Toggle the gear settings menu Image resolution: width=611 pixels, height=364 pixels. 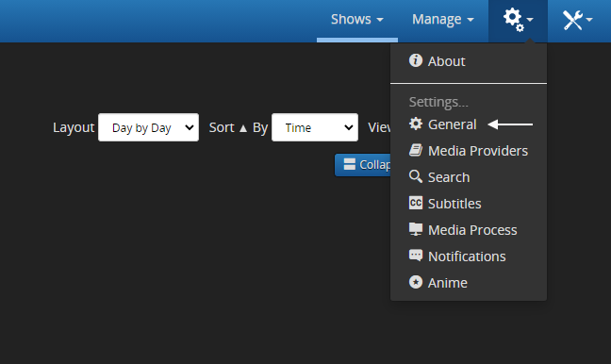click(x=518, y=20)
